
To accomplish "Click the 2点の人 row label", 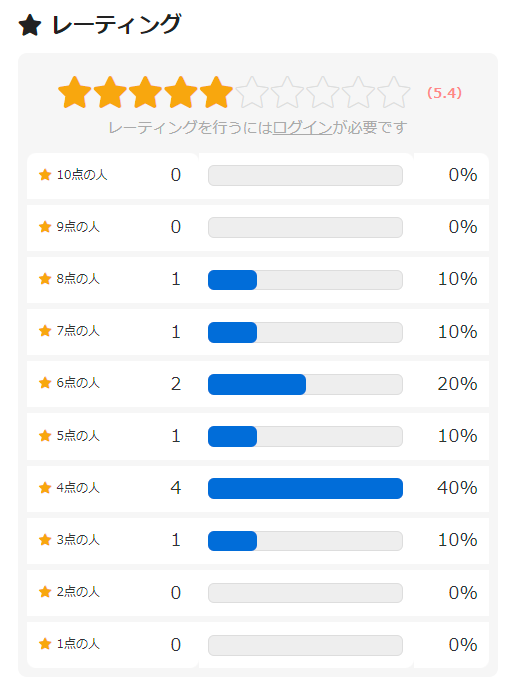I will tap(78, 592).
